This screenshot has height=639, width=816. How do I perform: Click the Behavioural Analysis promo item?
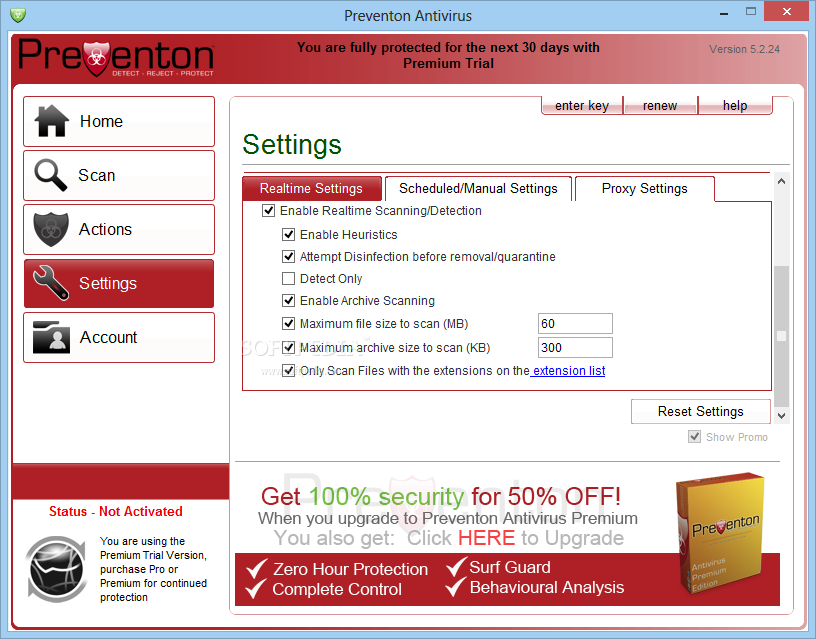click(x=535, y=587)
